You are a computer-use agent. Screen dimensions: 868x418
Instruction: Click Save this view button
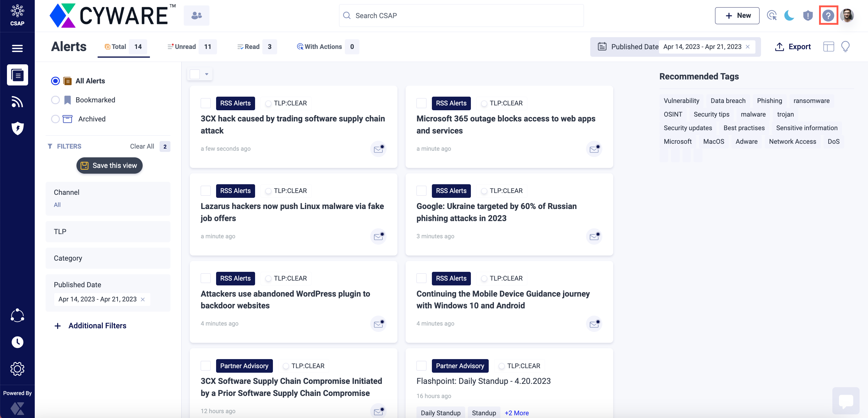point(109,165)
